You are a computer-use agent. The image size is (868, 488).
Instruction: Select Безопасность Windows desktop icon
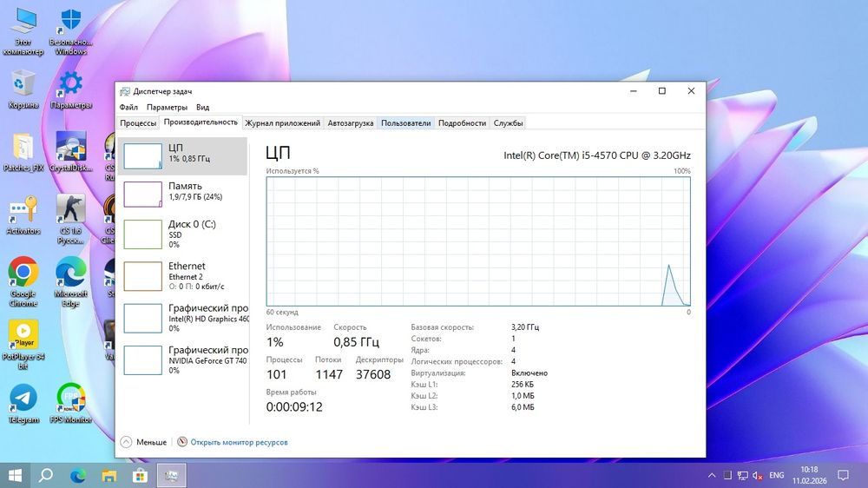(71, 32)
